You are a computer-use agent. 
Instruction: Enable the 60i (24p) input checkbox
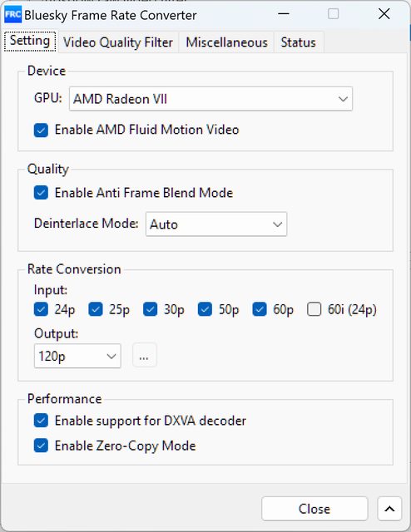click(x=314, y=309)
